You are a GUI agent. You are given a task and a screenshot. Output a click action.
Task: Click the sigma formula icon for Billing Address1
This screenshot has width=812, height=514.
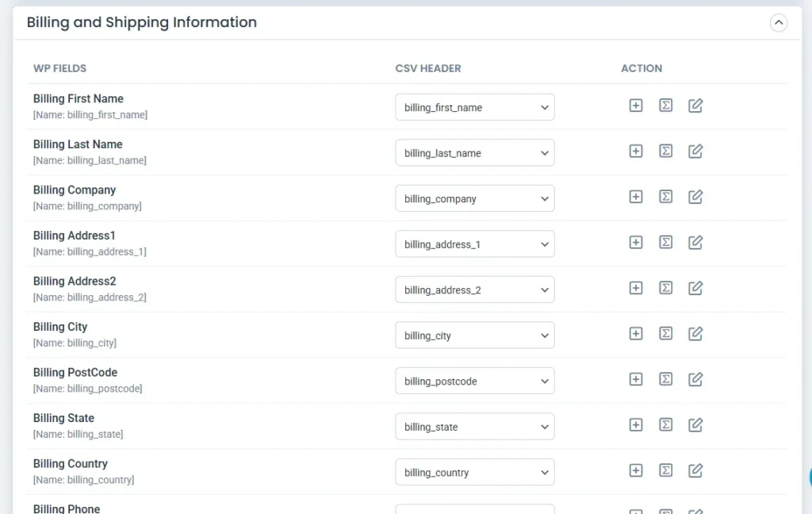[x=665, y=242]
